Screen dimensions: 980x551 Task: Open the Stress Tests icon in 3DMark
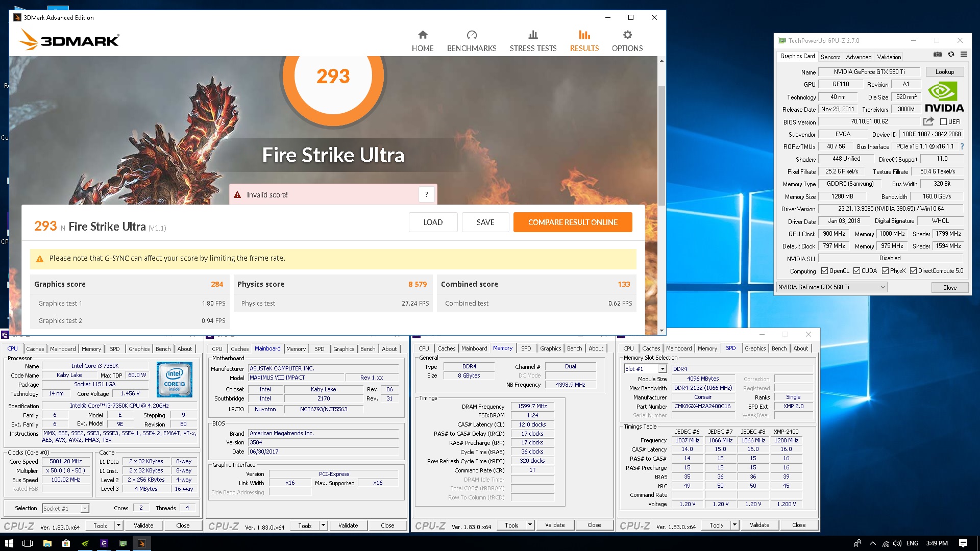tap(533, 35)
